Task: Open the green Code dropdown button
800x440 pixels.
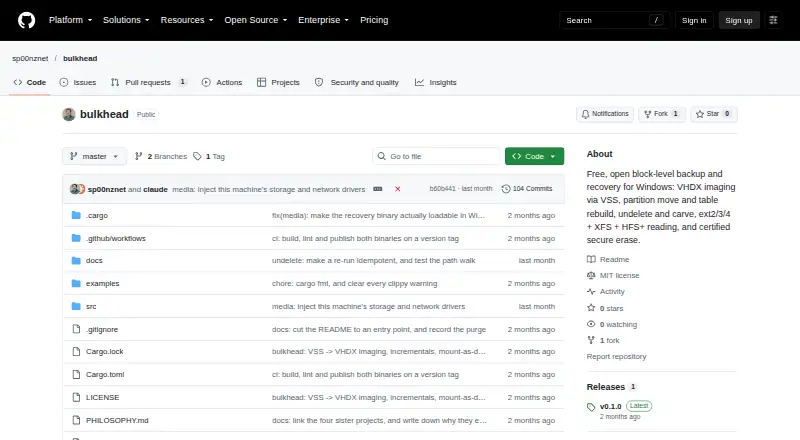Action: [x=534, y=156]
